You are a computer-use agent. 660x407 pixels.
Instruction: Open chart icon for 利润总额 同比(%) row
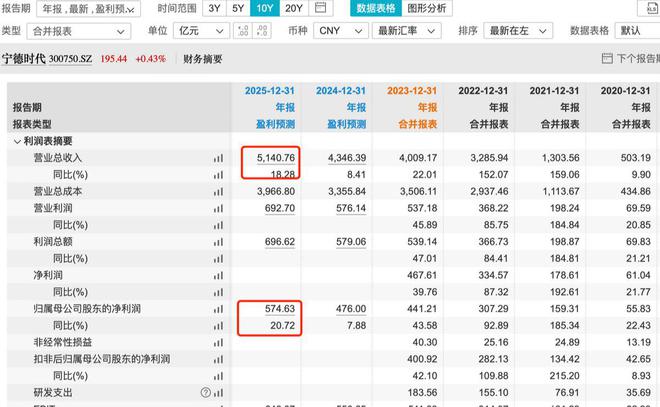[218, 259]
